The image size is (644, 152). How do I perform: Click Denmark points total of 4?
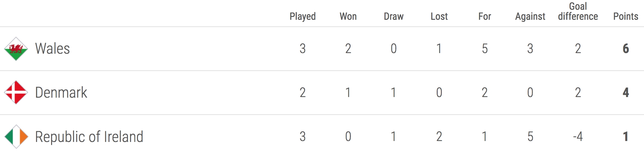[x=626, y=92]
